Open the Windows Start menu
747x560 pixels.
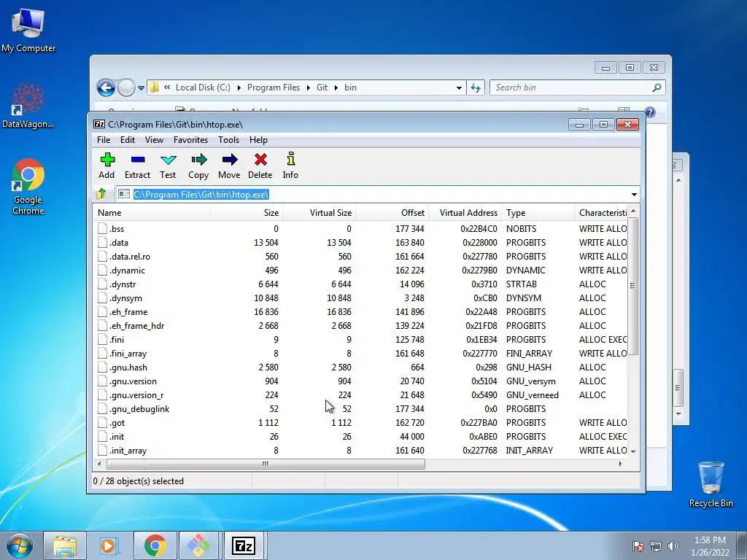(20, 546)
